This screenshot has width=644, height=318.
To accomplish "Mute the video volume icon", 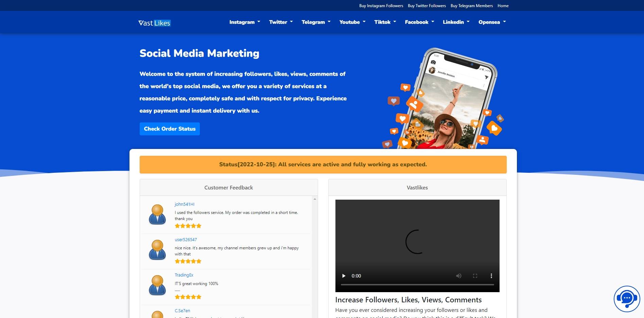I will tap(458, 276).
